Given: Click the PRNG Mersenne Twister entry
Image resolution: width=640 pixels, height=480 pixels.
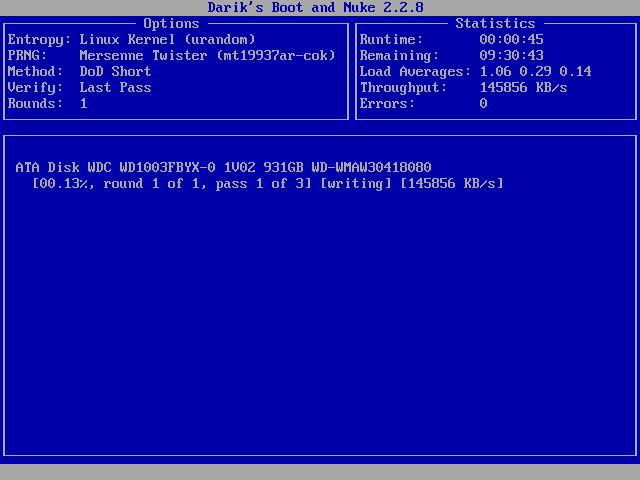Looking at the screenshot, I should (171, 56).
